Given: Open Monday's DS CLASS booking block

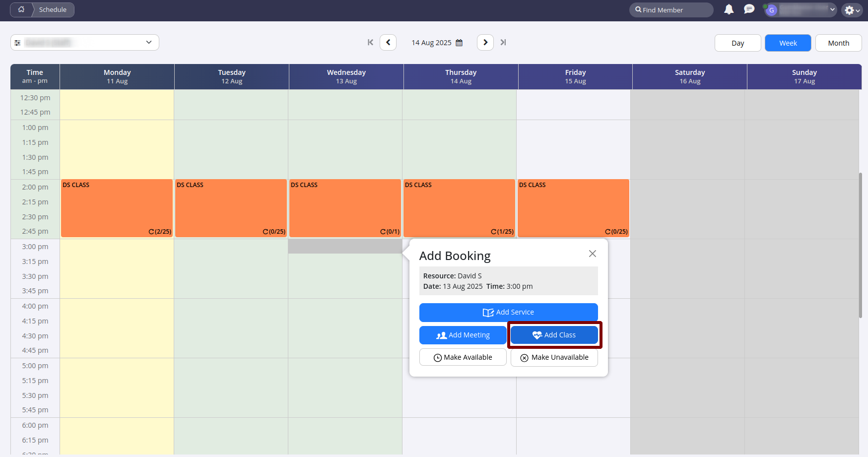Looking at the screenshot, I should (117, 208).
